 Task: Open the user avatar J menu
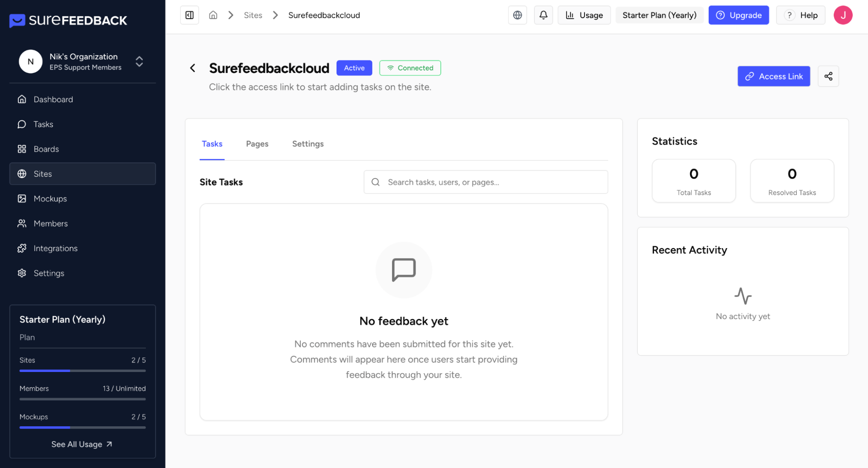point(842,15)
